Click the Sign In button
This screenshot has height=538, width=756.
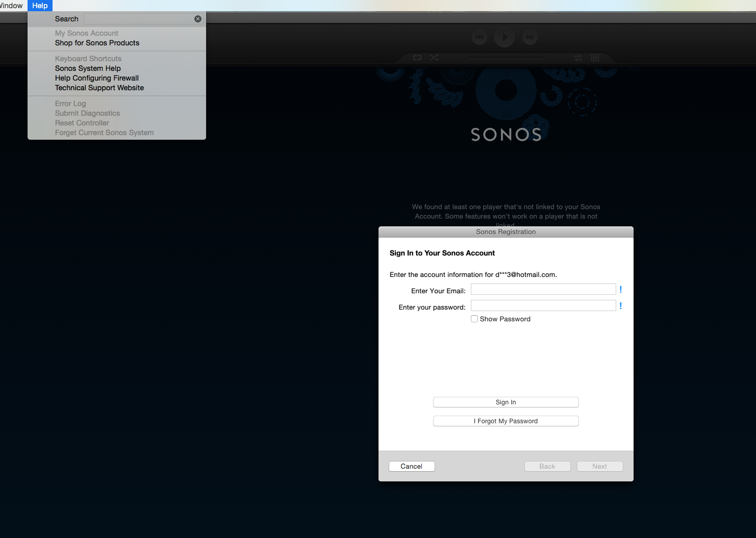tap(506, 402)
